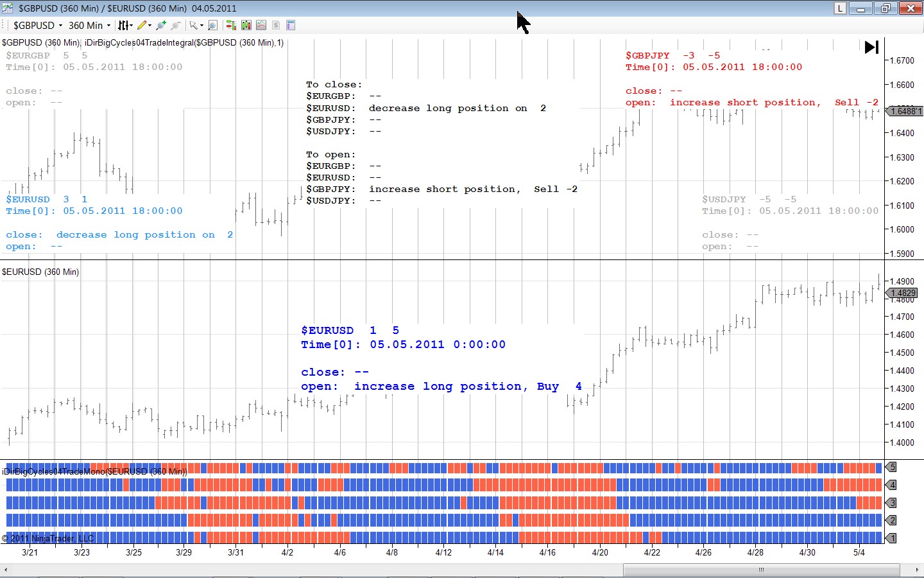Open the candlestick data series icon
Viewport: 924px width, 578px height.
[x=246, y=26]
